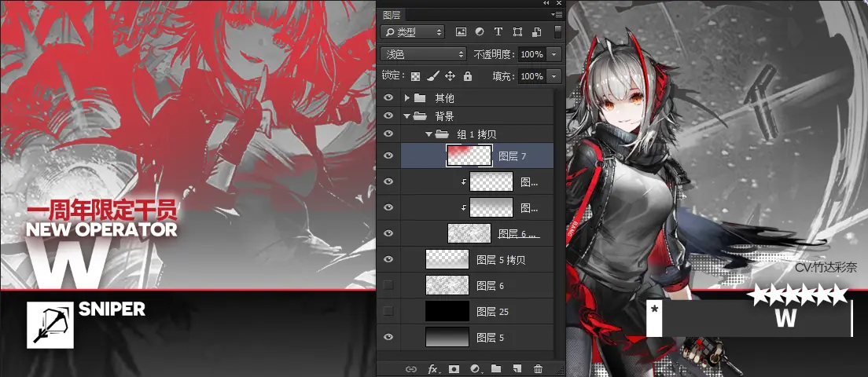Click the 一周年限定干员 red title text

click(102, 210)
